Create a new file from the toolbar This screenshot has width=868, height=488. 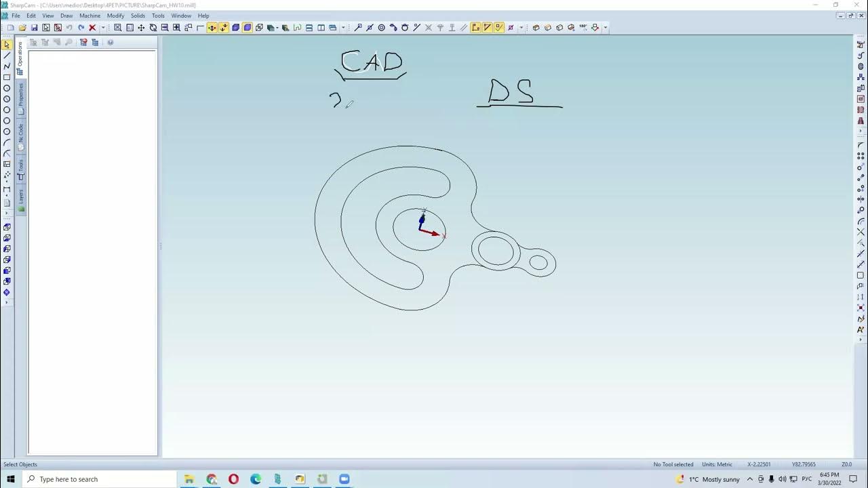[11, 28]
